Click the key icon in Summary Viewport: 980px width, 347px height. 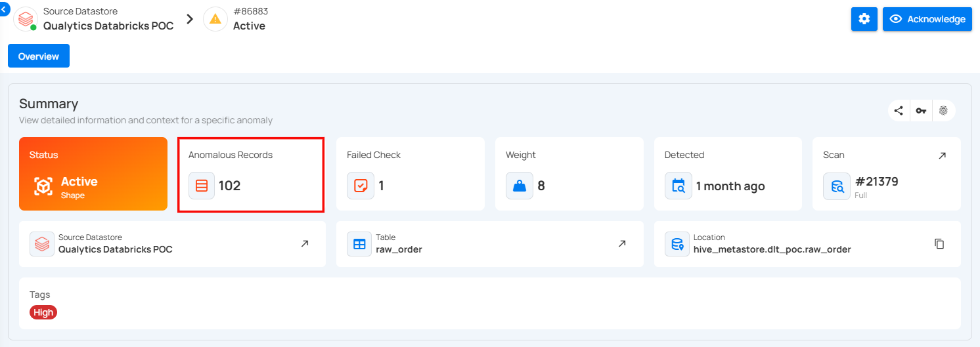pos(922,111)
